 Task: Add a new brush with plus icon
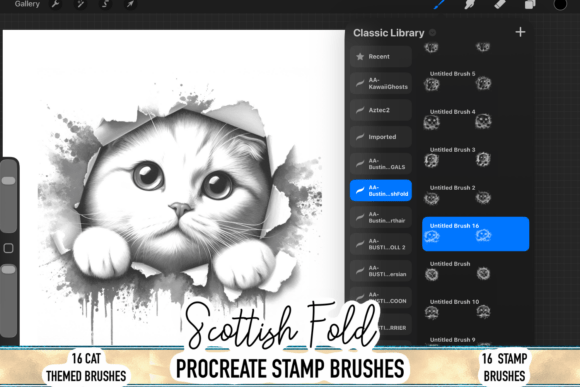(520, 32)
